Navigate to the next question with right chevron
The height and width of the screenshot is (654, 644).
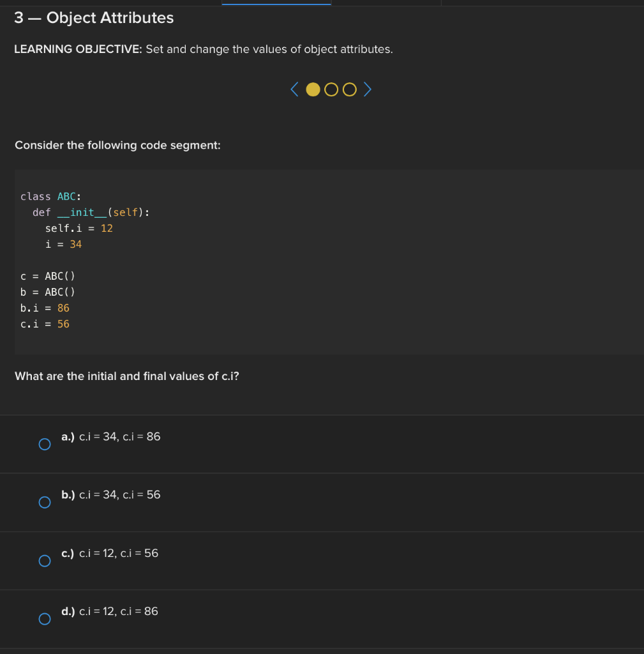(x=367, y=89)
